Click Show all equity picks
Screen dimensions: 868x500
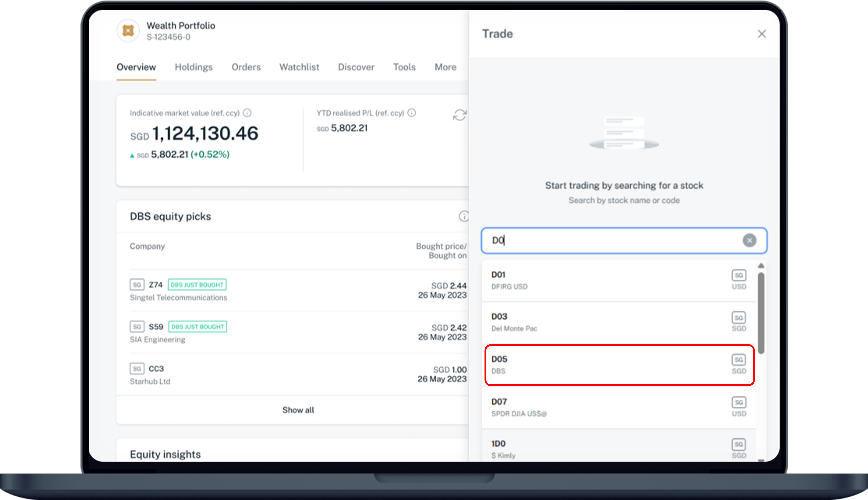pos(298,410)
